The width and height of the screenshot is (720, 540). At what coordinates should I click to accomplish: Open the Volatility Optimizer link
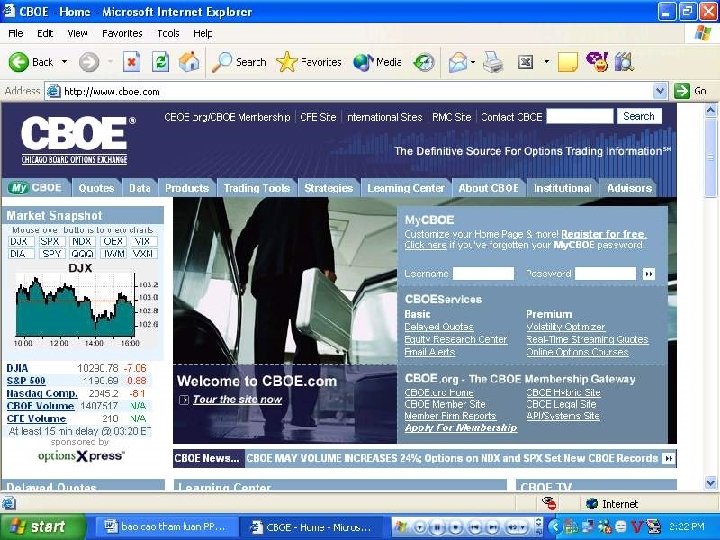pos(566,327)
